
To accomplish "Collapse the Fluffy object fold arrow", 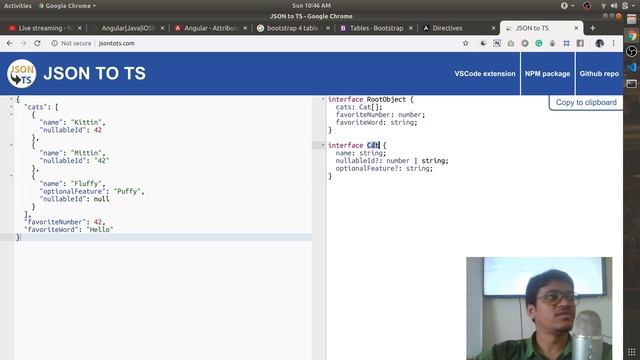I will (x=11, y=176).
